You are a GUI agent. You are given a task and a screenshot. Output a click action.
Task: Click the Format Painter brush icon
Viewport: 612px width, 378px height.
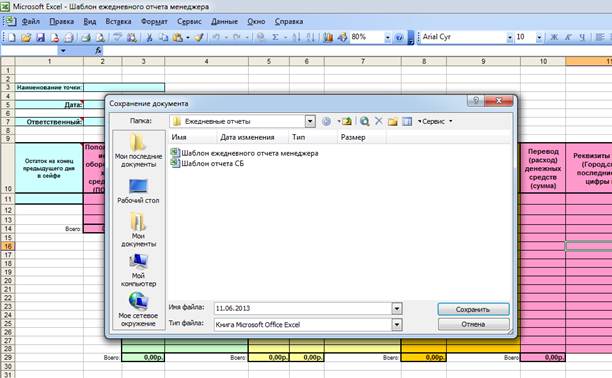click(x=199, y=37)
